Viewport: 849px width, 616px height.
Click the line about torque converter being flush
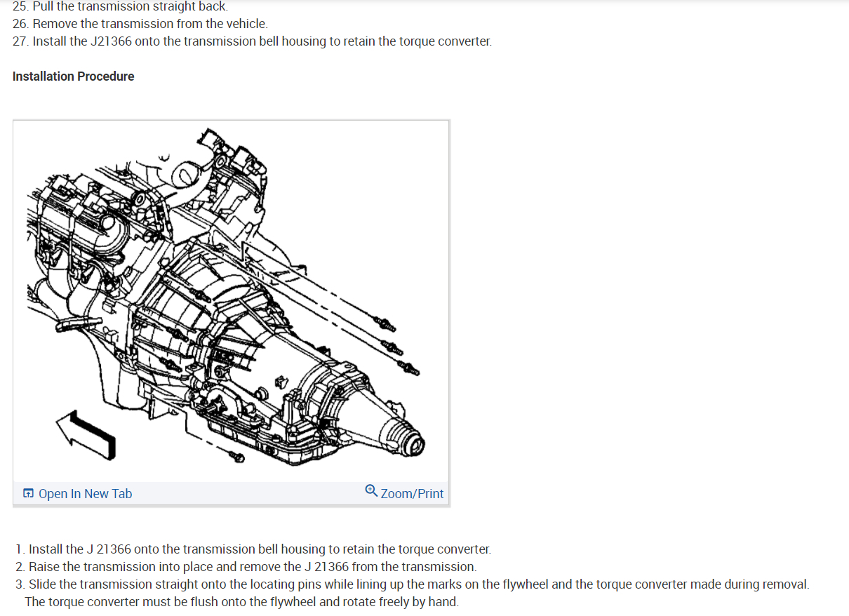(241, 602)
